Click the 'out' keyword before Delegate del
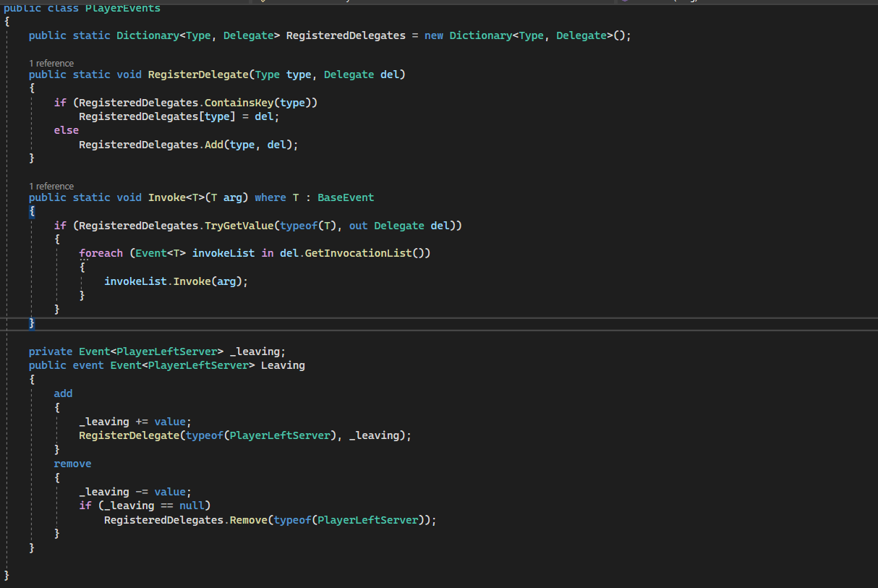This screenshot has height=588, width=878. (x=359, y=226)
